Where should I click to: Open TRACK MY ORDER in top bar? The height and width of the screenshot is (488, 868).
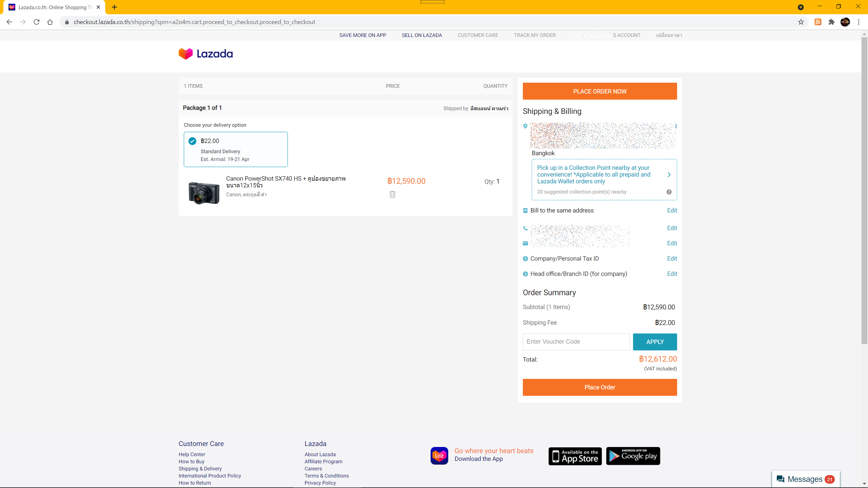[x=535, y=35]
